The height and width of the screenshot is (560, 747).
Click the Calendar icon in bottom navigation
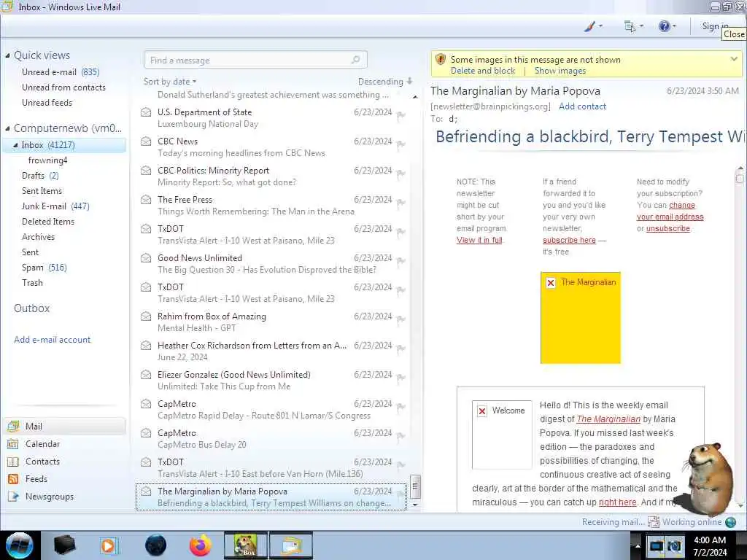[13, 444]
